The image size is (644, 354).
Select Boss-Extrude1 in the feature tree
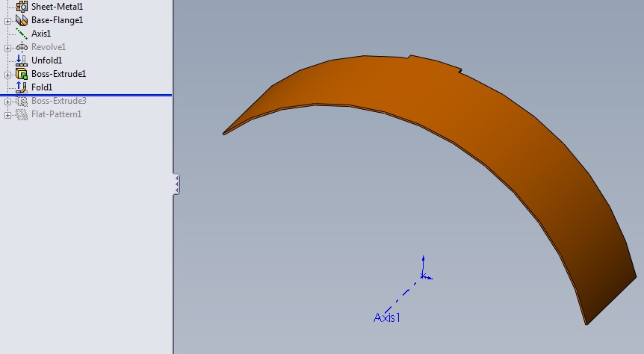click(x=59, y=74)
